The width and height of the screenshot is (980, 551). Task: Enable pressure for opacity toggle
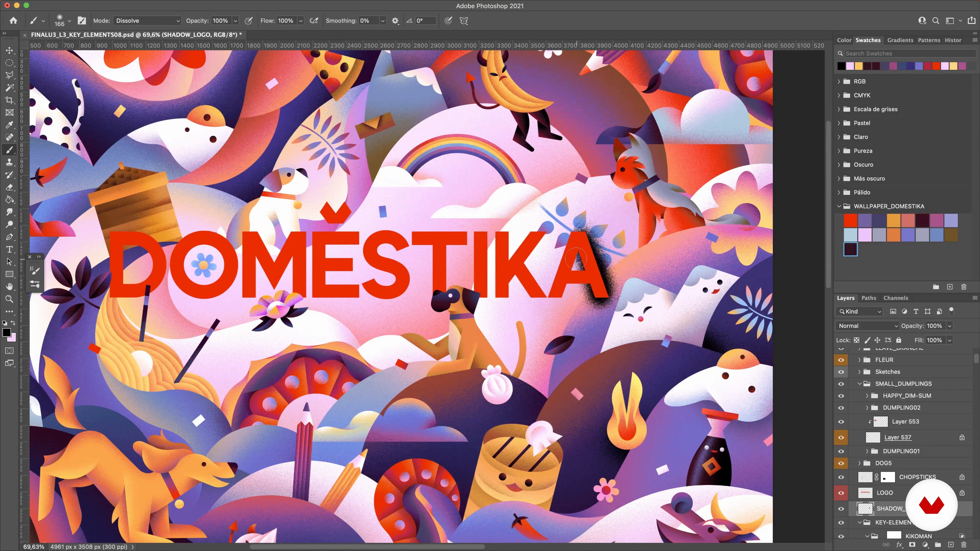248,20
